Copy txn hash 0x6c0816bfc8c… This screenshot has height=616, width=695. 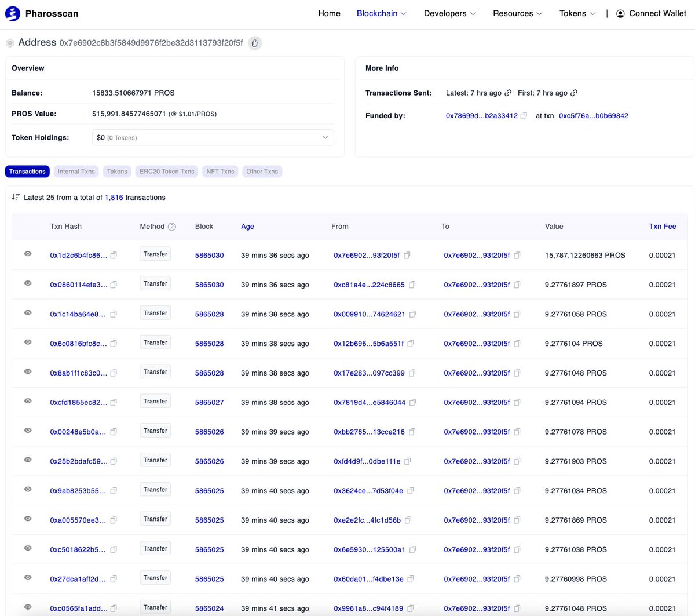114,344
